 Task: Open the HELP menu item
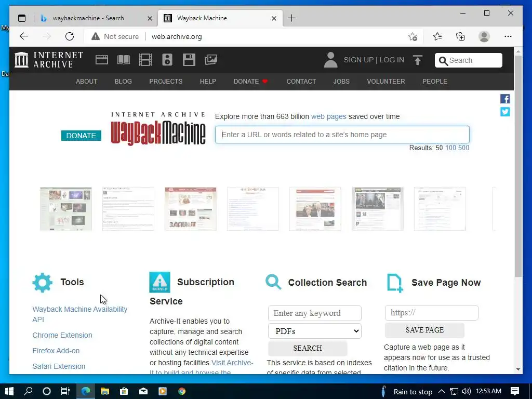point(208,82)
